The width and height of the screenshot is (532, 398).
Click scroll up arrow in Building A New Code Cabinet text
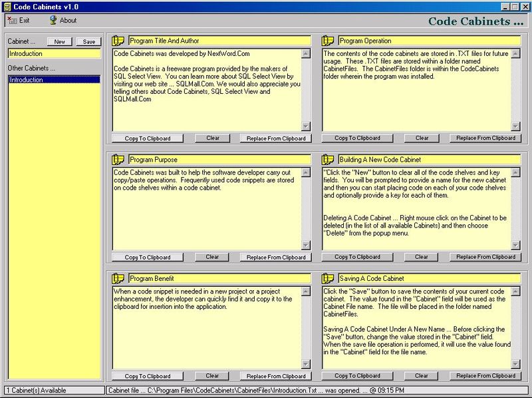515,172
